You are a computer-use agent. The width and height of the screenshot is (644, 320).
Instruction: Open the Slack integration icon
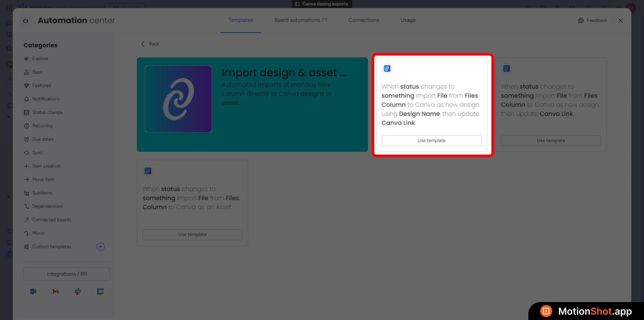pos(78,291)
